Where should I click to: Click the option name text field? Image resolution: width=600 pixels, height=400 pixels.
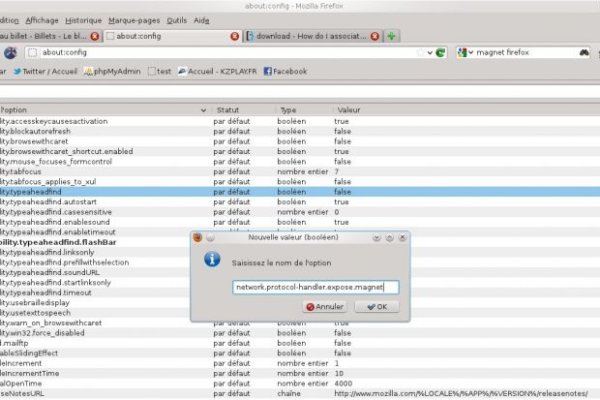click(315, 286)
